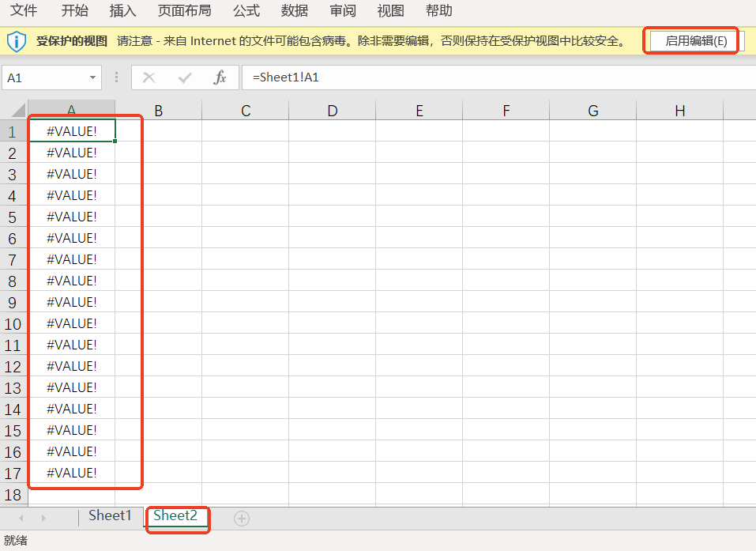Select cell A5 with #VALUE! error
The width and height of the screenshot is (756, 551).
coord(72,217)
